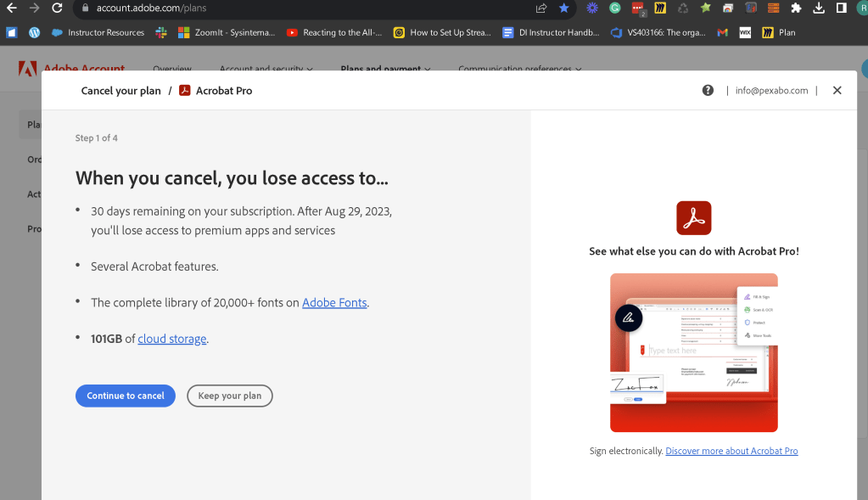Open the Adobe Fonts link

coord(334,302)
